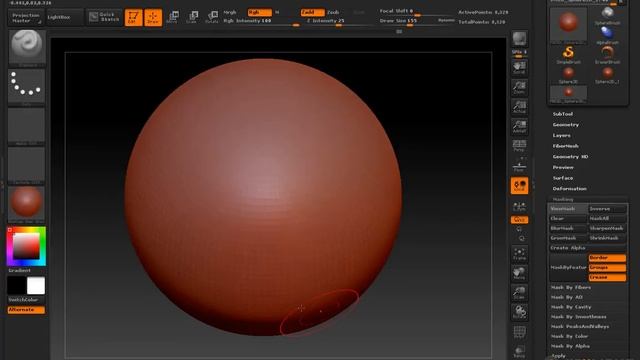Adjust the Focal Shift slider
Viewport: 640px width, 360px height.
pos(416,11)
